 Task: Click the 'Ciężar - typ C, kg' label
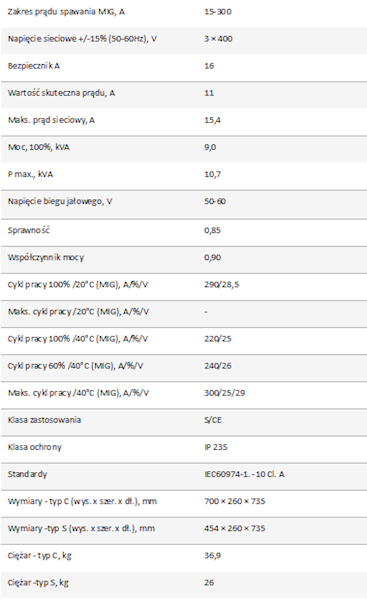coord(39,556)
